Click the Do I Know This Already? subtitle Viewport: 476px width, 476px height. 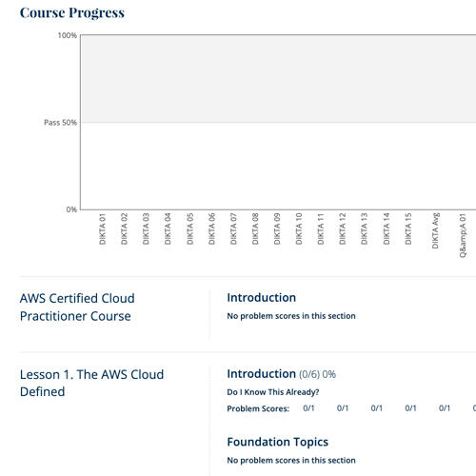(273, 392)
